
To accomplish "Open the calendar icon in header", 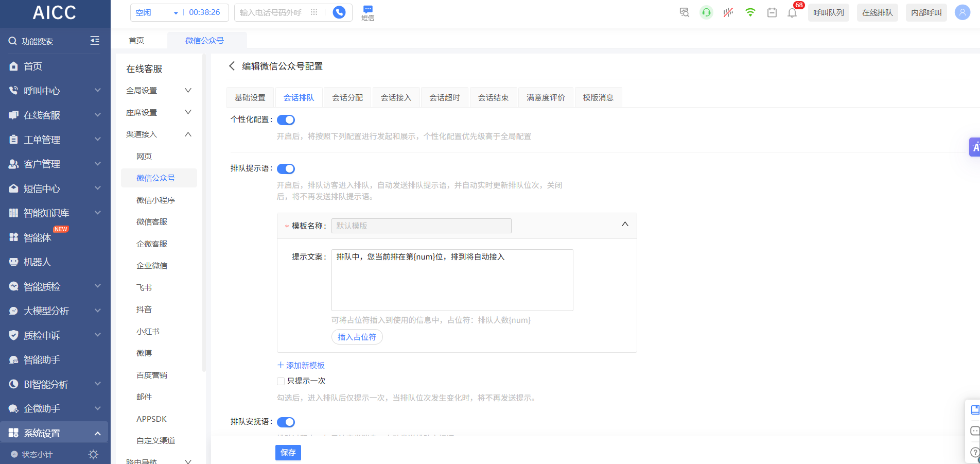I will click(x=772, y=12).
